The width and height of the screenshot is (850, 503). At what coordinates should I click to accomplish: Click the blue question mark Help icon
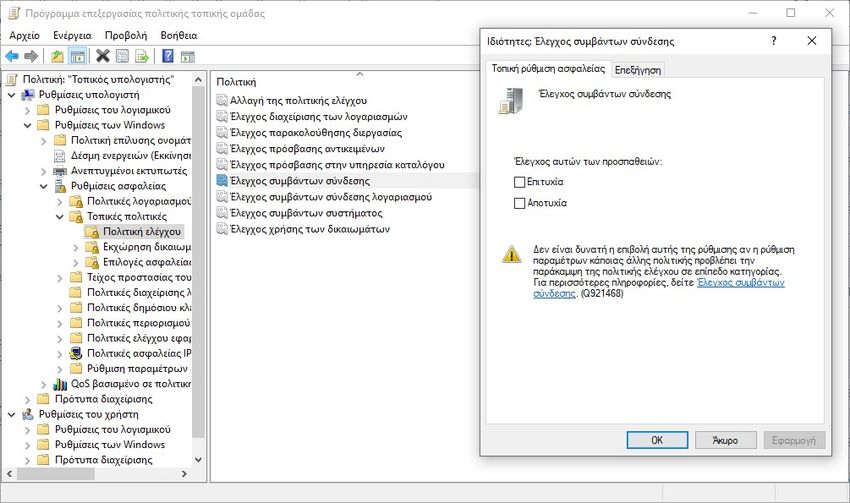click(x=168, y=55)
